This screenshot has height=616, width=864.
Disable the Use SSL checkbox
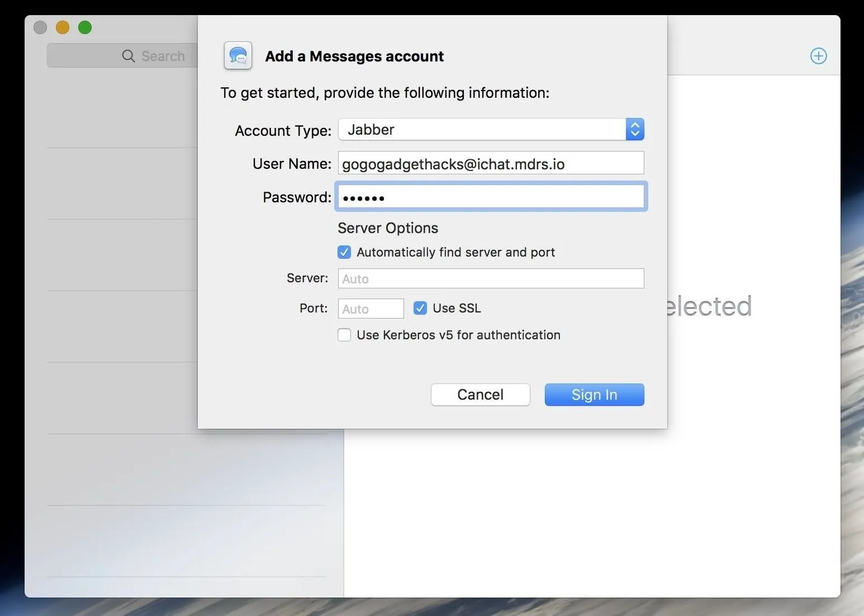pos(420,308)
